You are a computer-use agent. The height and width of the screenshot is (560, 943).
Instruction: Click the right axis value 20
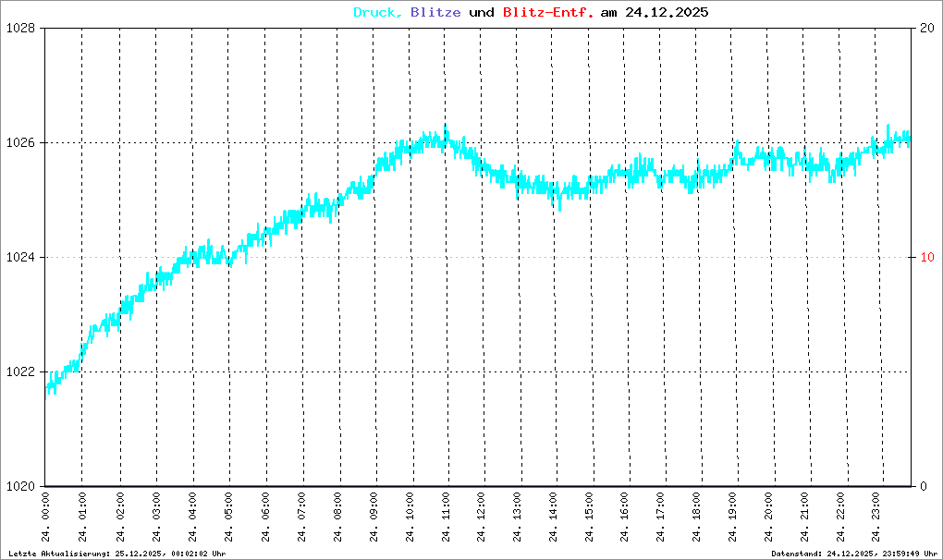coord(927,29)
